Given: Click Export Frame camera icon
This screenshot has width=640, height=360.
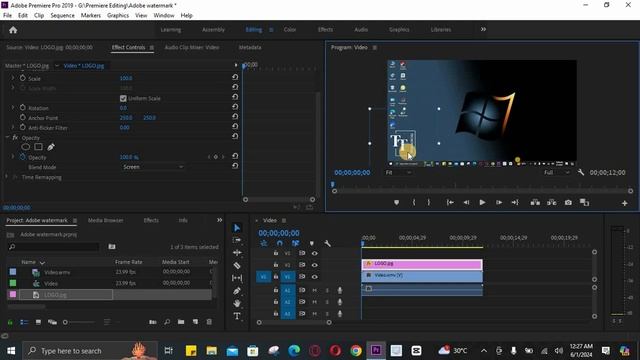Looking at the screenshot, I should point(568,202).
